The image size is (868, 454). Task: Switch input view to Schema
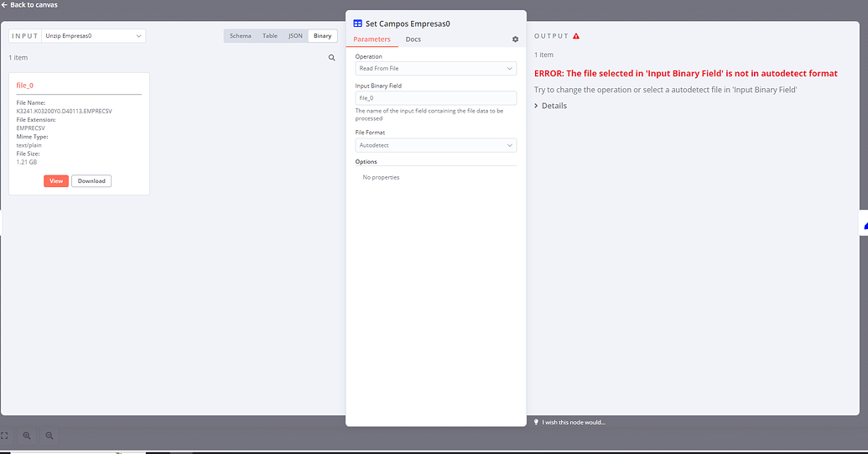pyautogui.click(x=240, y=36)
